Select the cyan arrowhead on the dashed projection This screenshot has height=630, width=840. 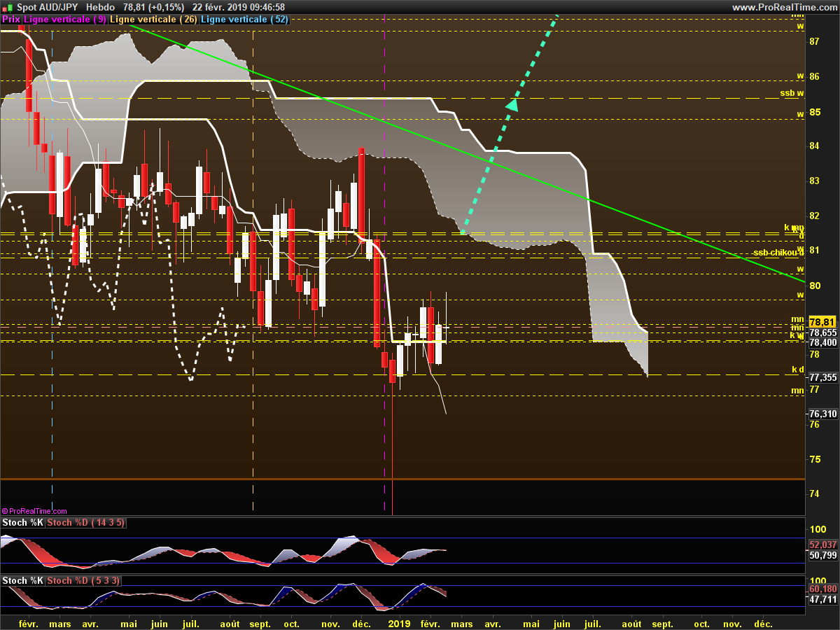512,105
